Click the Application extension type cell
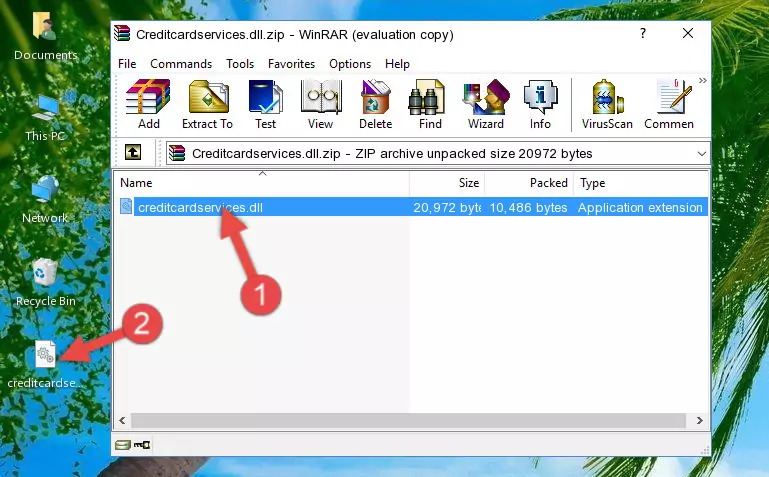Image resolution: width=769 pixels, height=477 pixels. 640,208
